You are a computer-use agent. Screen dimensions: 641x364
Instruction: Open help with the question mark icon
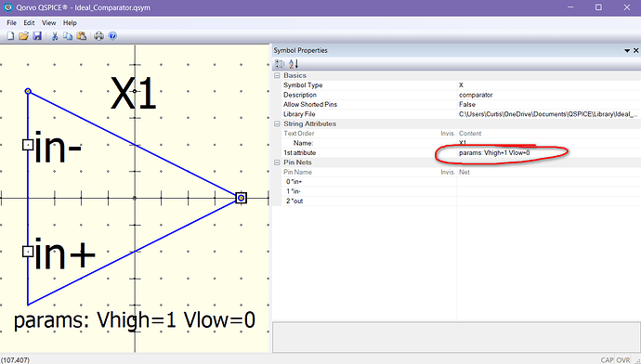coord(112,36)
